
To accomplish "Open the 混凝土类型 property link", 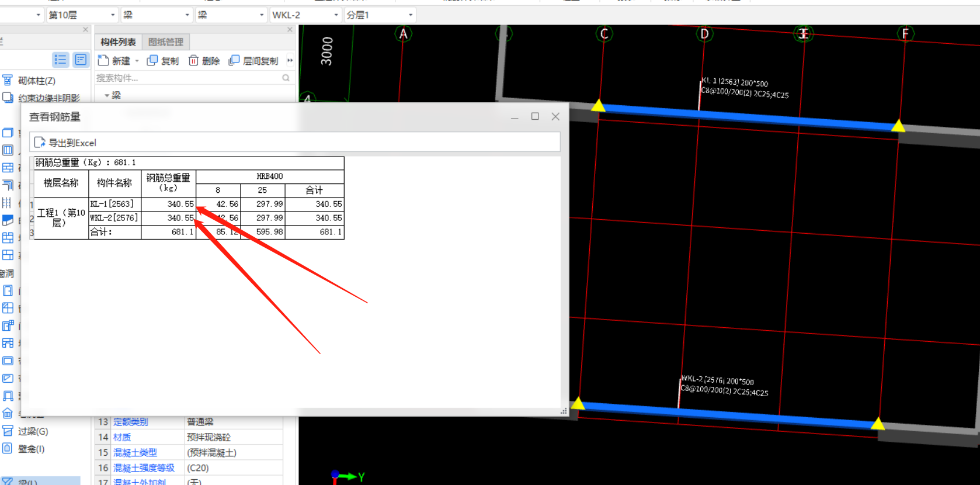I will tap(135, 452).
